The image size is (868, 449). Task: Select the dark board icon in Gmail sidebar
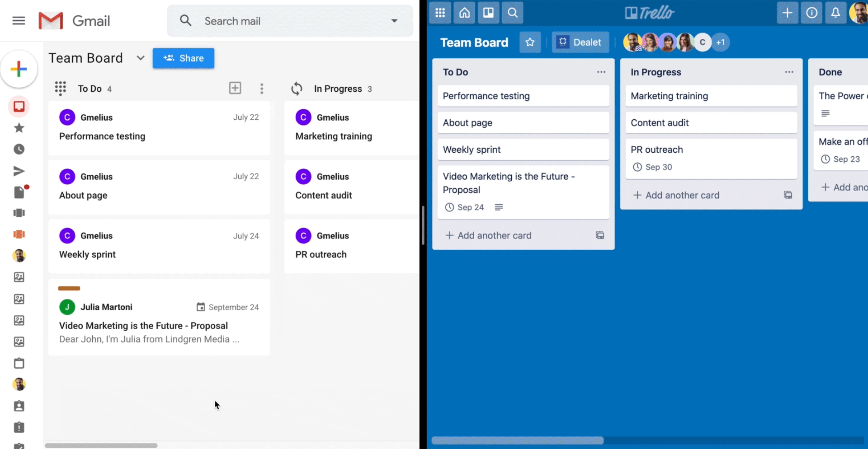(19, 213)
